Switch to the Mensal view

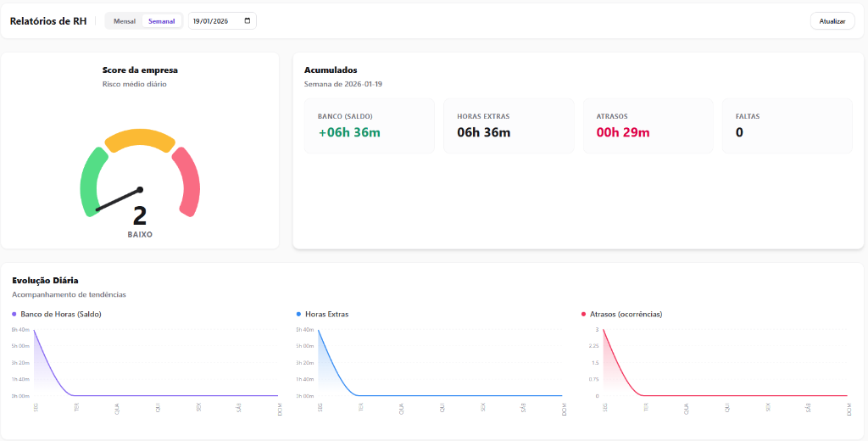(124, 21)
